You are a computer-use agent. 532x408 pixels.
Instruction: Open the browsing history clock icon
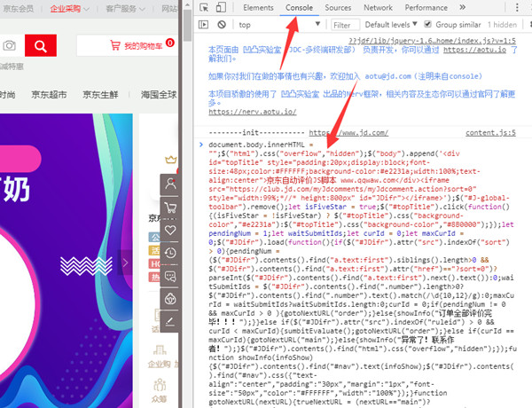pos(171,253)
